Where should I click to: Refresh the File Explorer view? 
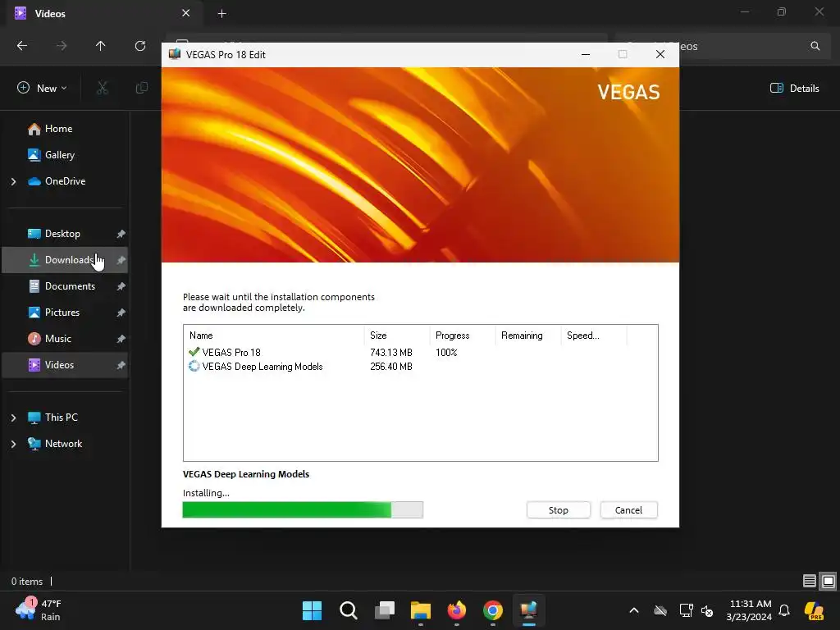(x=139, y=46)
